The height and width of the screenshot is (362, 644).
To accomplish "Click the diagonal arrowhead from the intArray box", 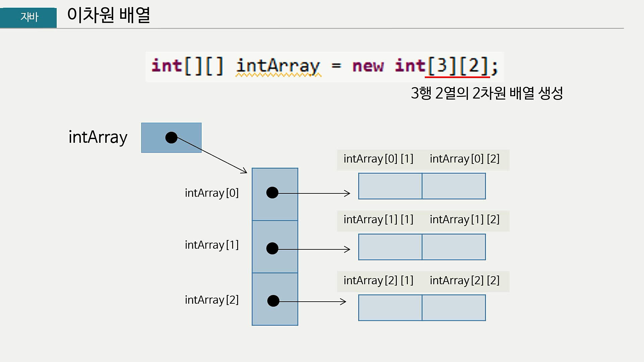I will (244, 171).
